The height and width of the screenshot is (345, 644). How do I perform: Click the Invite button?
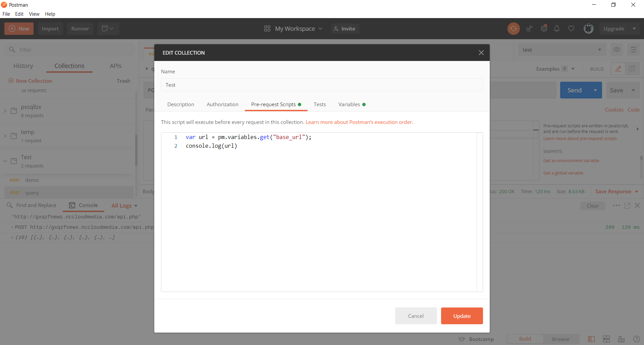tap(345, 29)
